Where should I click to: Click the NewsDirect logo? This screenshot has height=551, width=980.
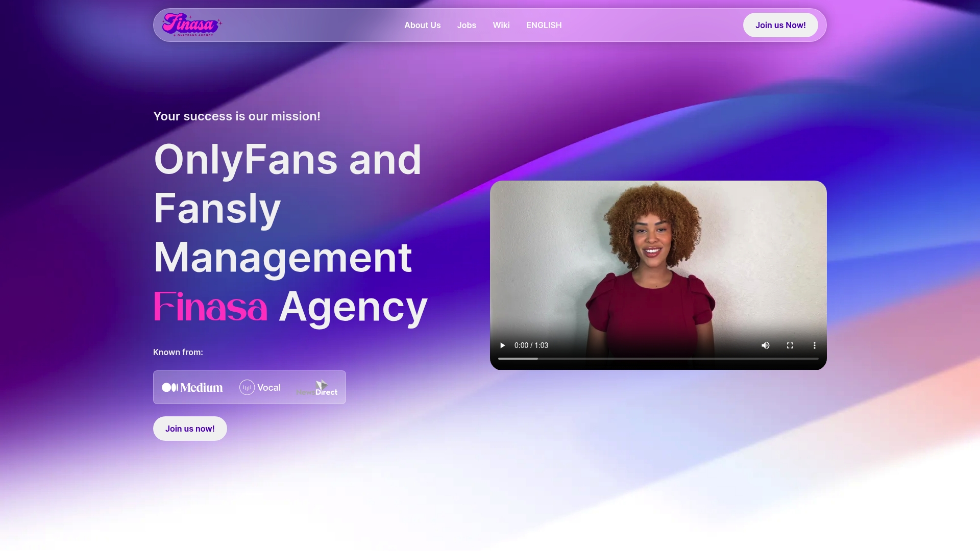click(317, 388)
